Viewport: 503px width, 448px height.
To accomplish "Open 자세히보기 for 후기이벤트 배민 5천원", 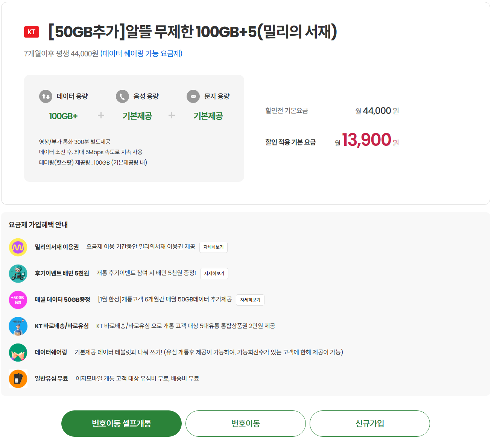I will point(214,274).
